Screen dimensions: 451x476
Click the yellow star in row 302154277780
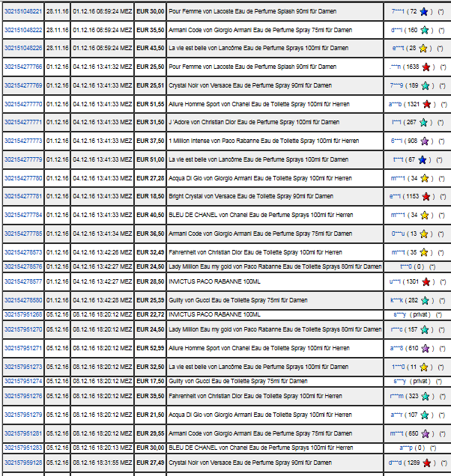click(x=425, y=178)
